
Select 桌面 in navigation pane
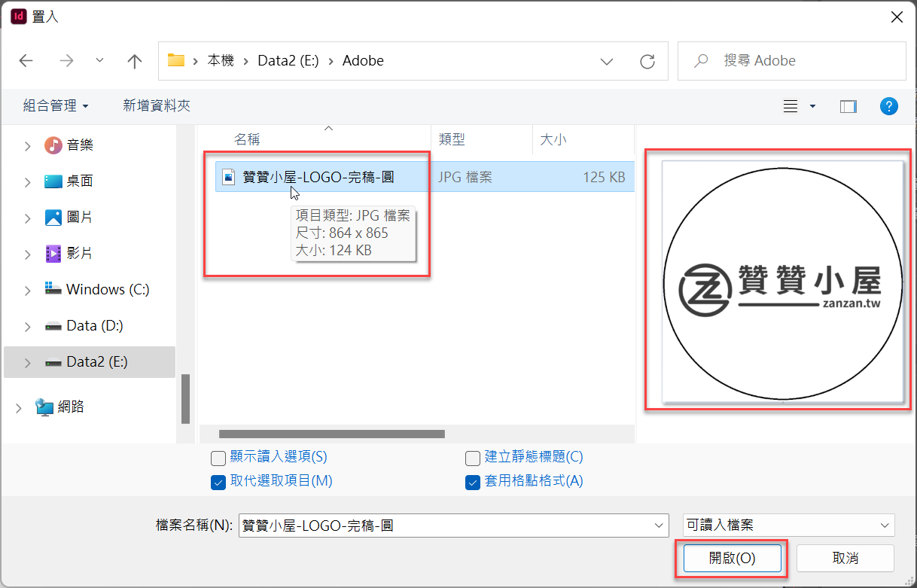(80, 181)
